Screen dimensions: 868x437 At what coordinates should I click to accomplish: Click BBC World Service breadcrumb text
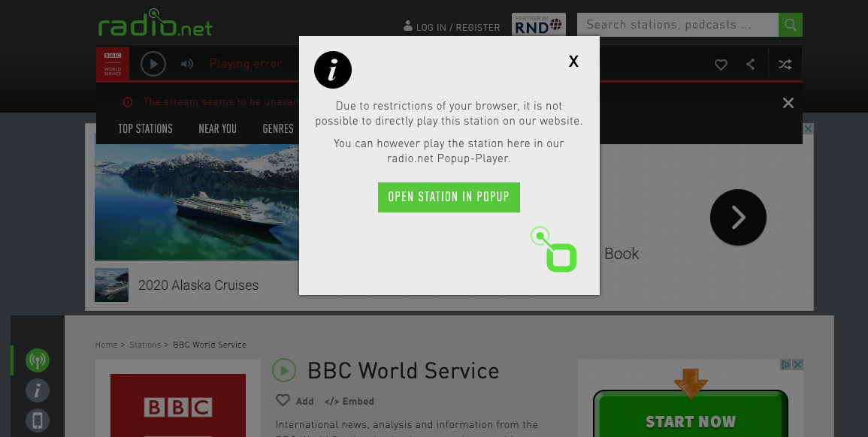tap(209, 345)
